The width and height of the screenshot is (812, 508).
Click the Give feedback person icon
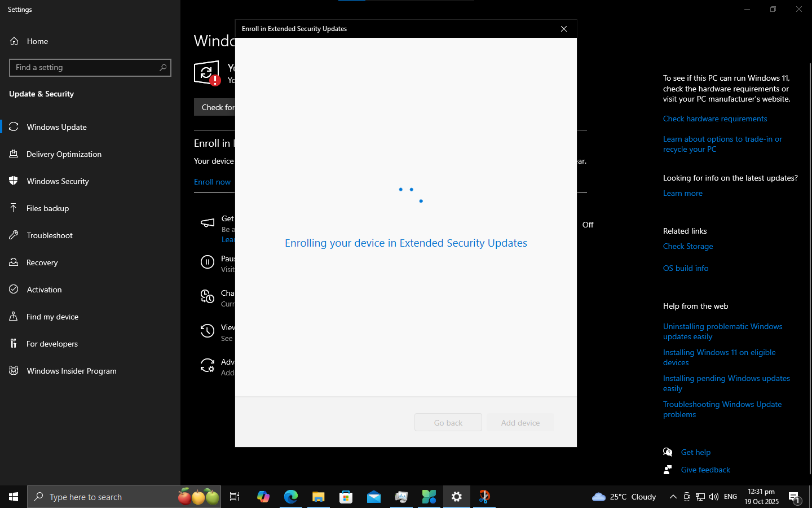coord(668,470)
